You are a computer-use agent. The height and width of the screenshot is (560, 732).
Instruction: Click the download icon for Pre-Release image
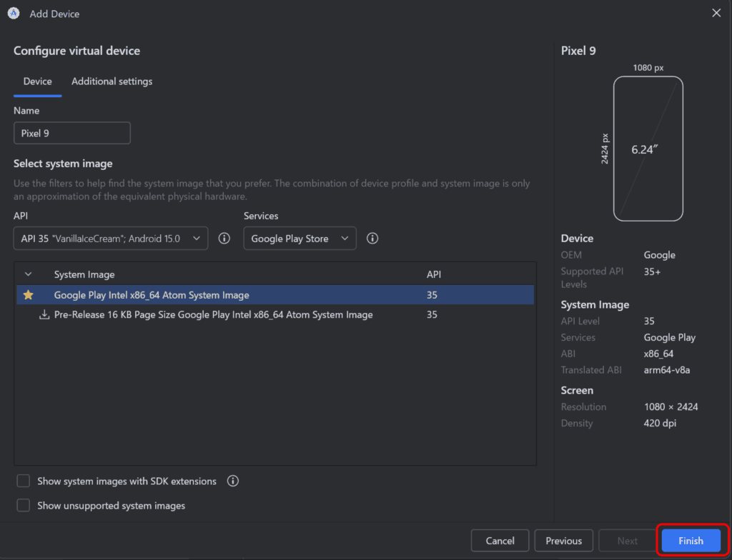44,314
